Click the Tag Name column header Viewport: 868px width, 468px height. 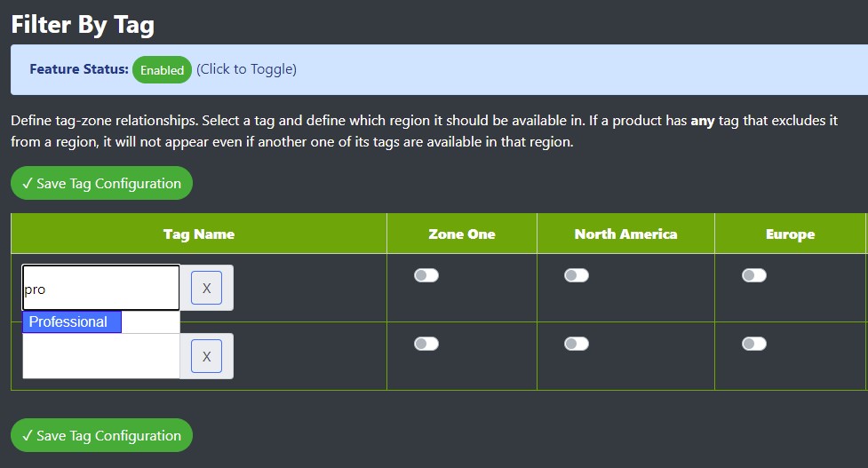pos(199,234)
